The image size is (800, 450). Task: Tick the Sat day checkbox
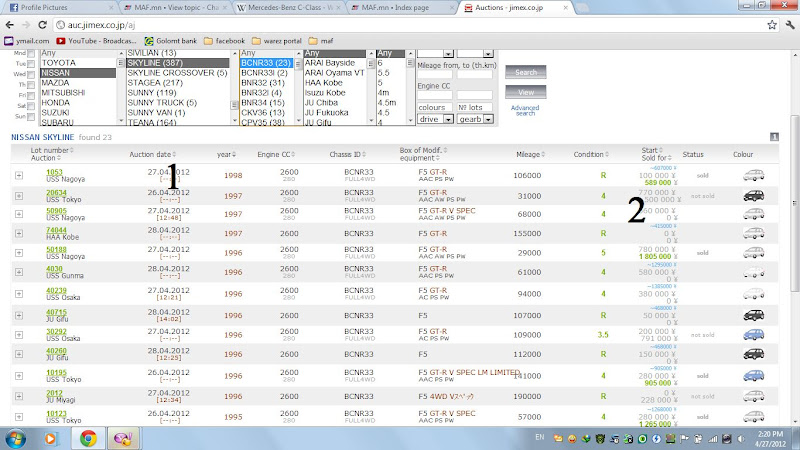click(x=31, y=106)
